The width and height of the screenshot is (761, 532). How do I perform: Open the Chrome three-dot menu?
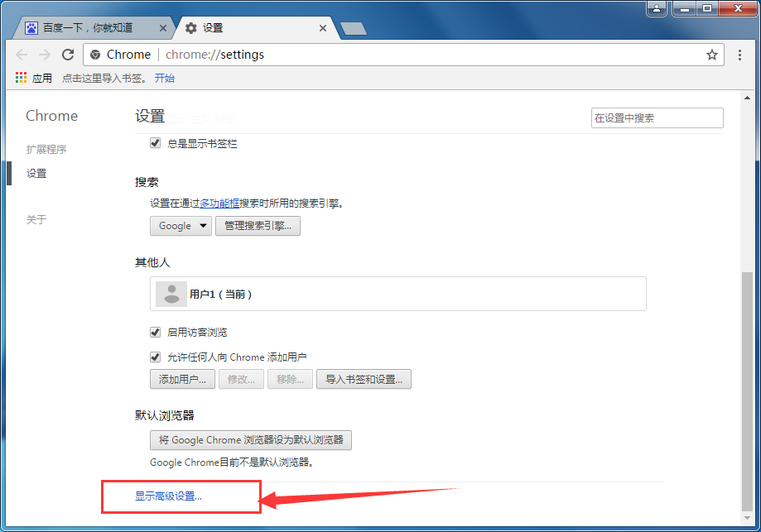click(739, 55)
